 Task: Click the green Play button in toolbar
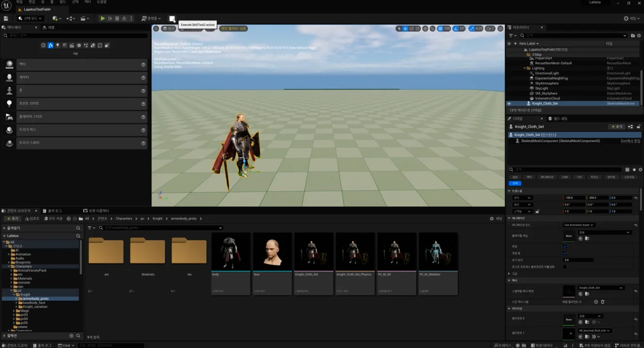102,18
